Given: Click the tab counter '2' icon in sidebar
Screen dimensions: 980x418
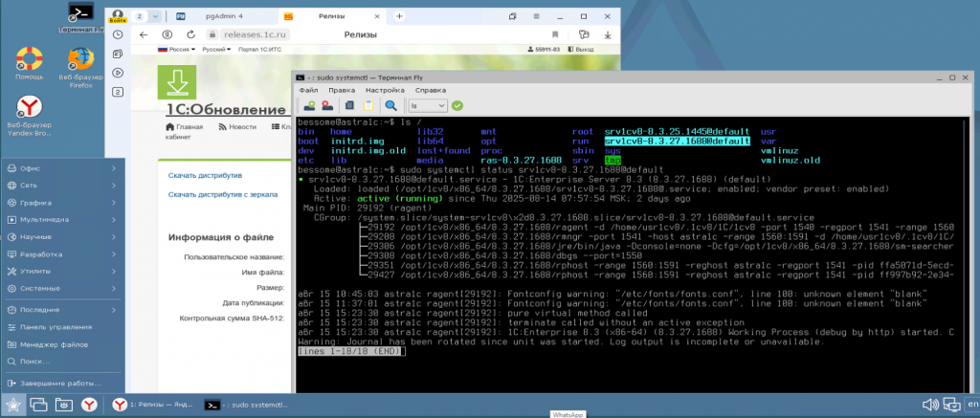Looking at the screenshot, I should pos(118,92).
